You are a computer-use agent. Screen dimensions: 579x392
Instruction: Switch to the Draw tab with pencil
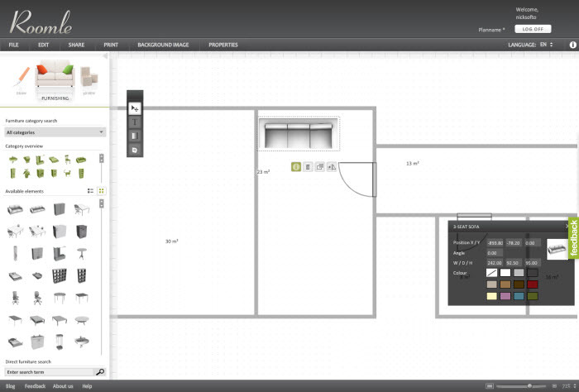coord(22,80)
